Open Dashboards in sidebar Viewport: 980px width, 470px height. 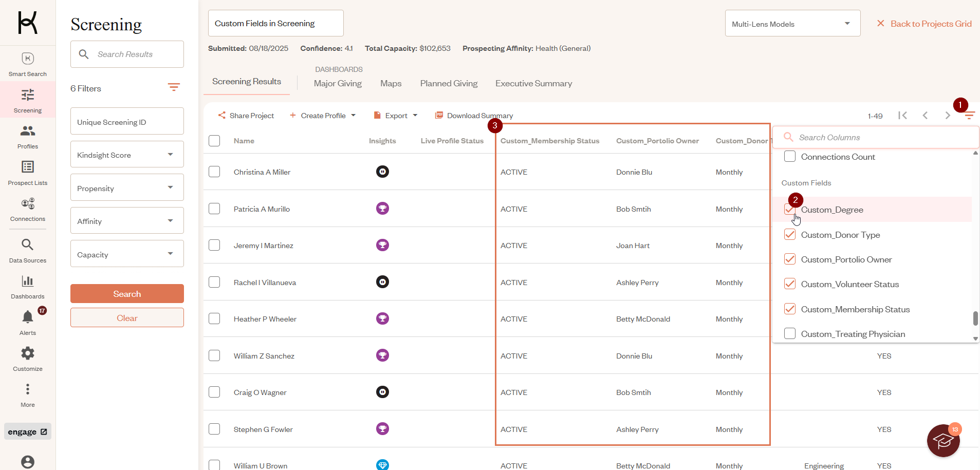[28, 287]
